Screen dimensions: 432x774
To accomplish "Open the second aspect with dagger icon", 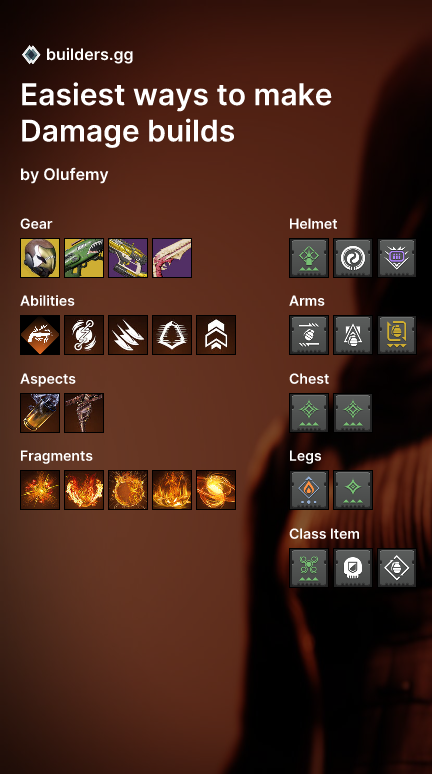I will tap(84, 413).
